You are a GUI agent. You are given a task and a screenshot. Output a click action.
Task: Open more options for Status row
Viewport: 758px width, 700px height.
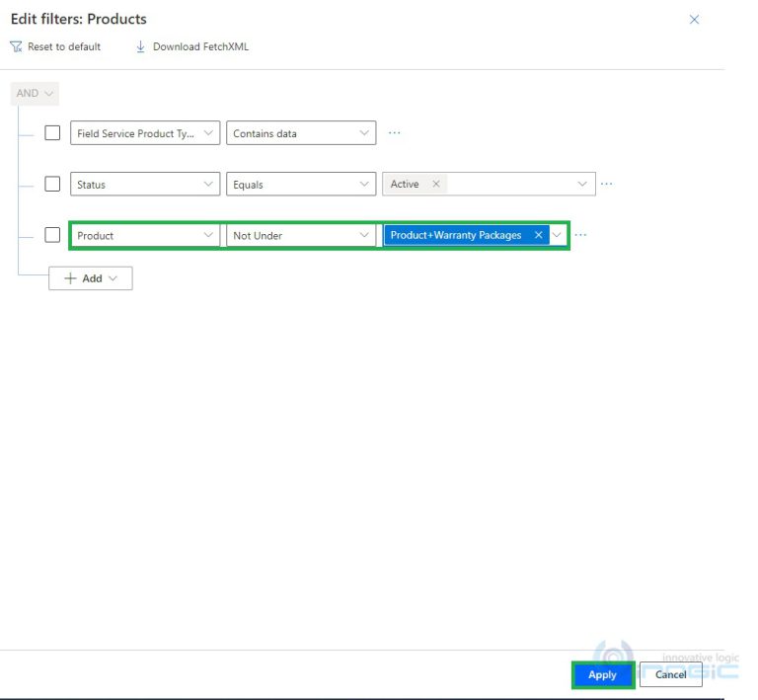pyautogui.click(x=606, y=184)
